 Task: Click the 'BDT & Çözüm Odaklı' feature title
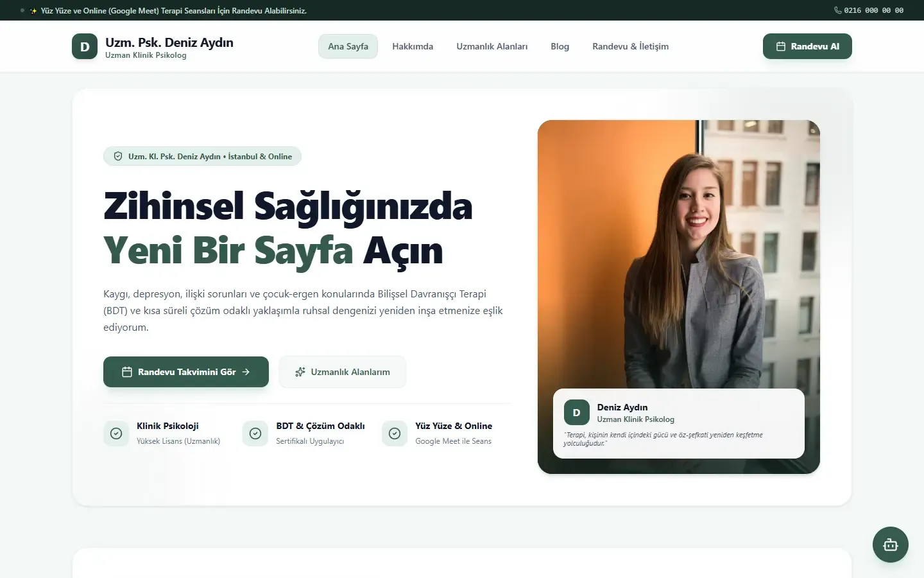pos(320,426)
